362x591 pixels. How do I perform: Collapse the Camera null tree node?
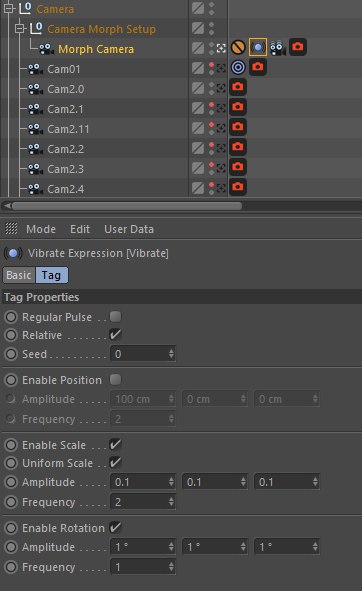coord(9,8)
